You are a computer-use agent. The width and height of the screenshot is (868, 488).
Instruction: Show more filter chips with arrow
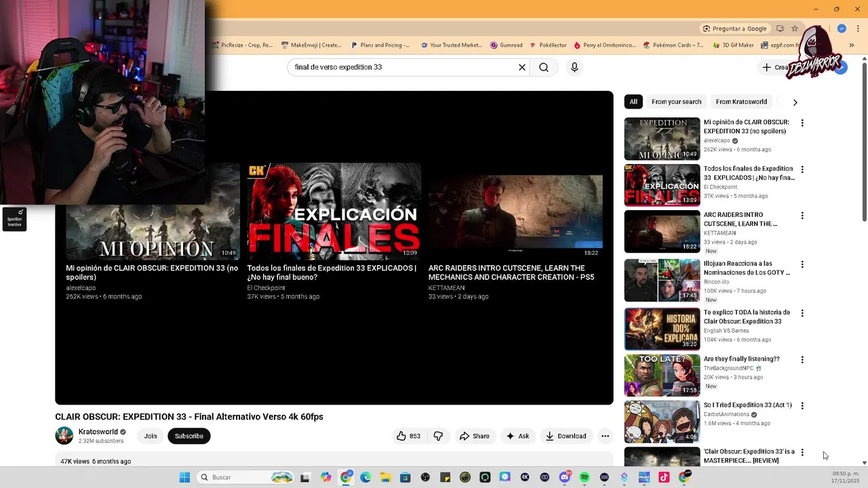pos(795,102)
